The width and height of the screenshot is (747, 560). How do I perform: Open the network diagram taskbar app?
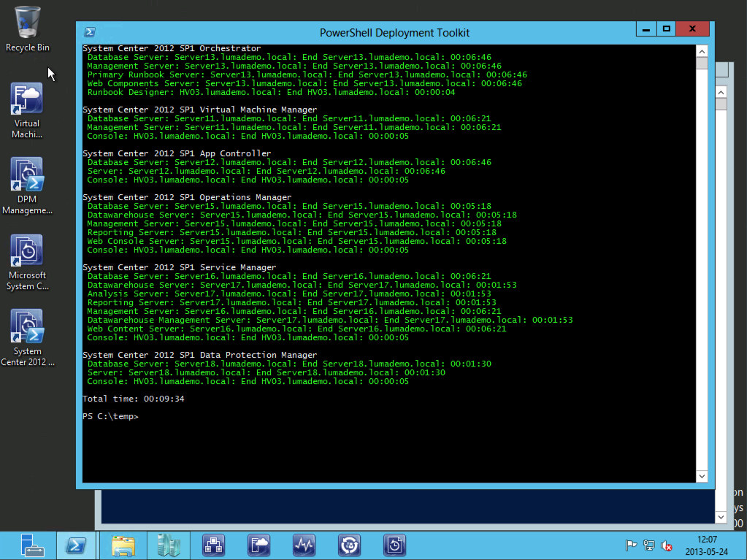pyautogui.click(x=213, y=545)
